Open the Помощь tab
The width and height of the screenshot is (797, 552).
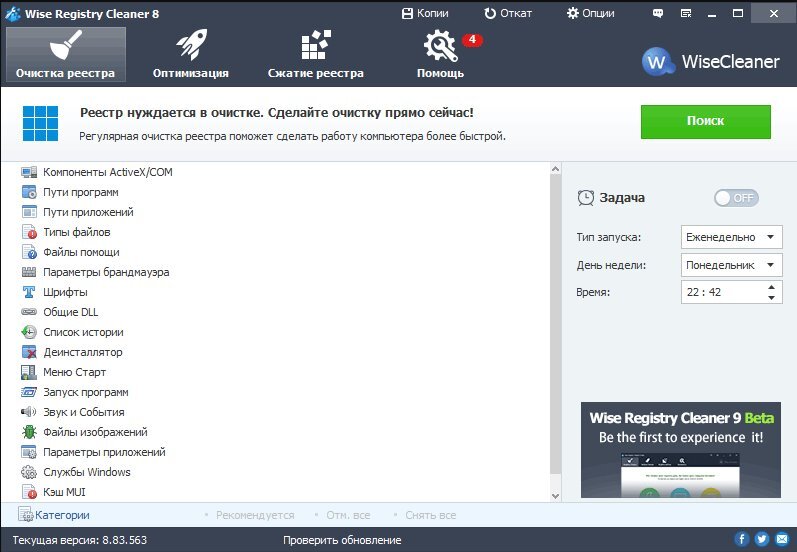440,54
